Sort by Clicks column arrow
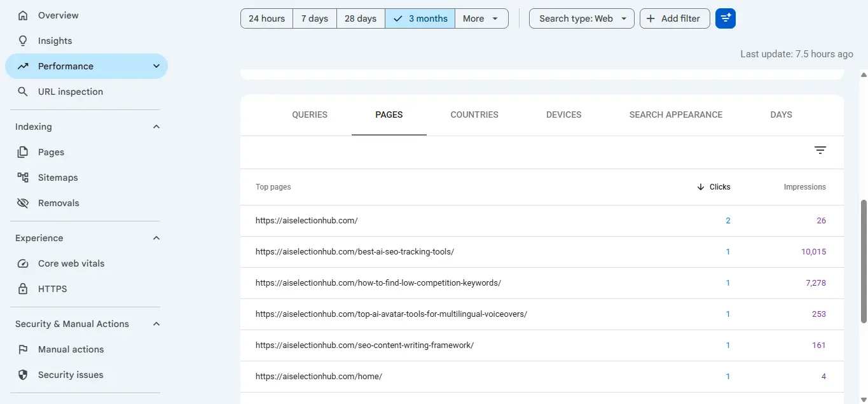This screenshot has height=404, width=868. point(701,187)
